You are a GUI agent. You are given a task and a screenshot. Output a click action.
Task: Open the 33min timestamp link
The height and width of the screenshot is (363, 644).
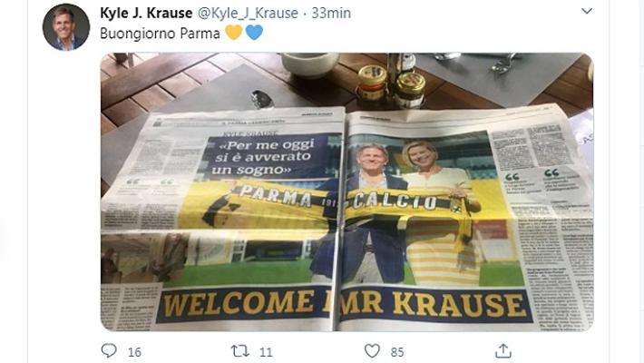[x=331, y=13]
